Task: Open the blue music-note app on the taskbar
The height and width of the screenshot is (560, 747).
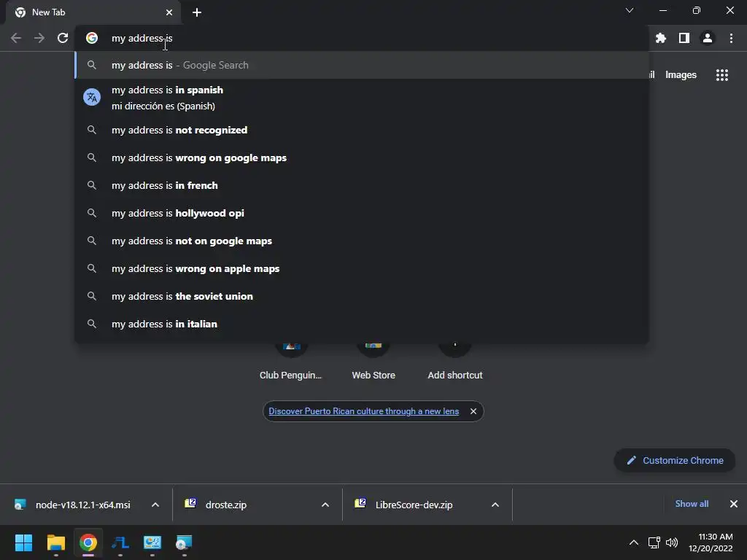Action: [120, 542]
